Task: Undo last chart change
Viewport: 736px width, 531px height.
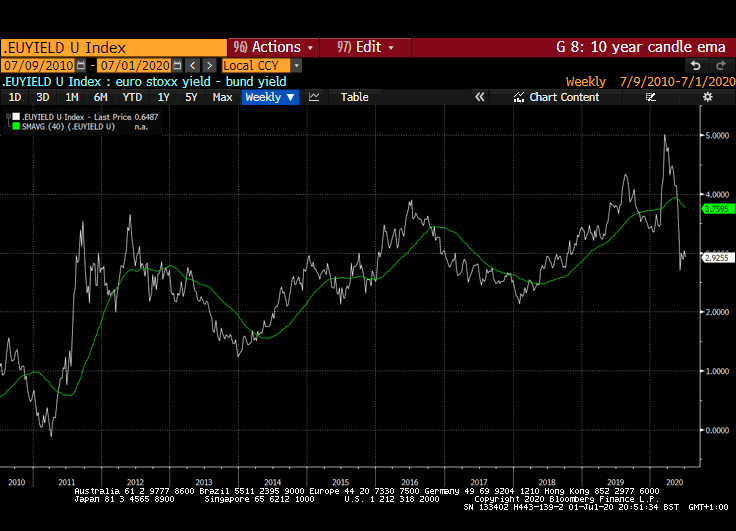Action: point(696,65)
